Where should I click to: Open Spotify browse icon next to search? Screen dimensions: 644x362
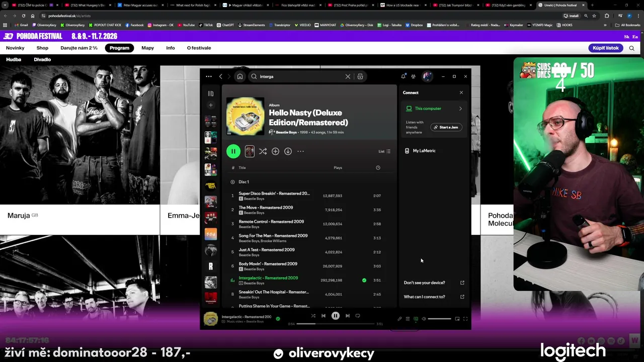pos(360,76)
